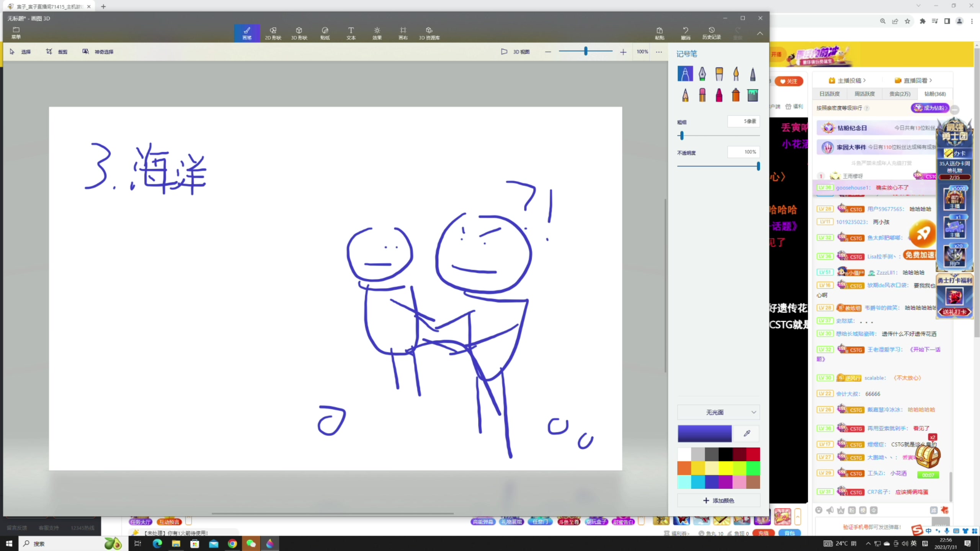The width and height of the screenshot is (980, 551).
Task: Click the taskbar volume icon
Action: [x=905, y=543]
